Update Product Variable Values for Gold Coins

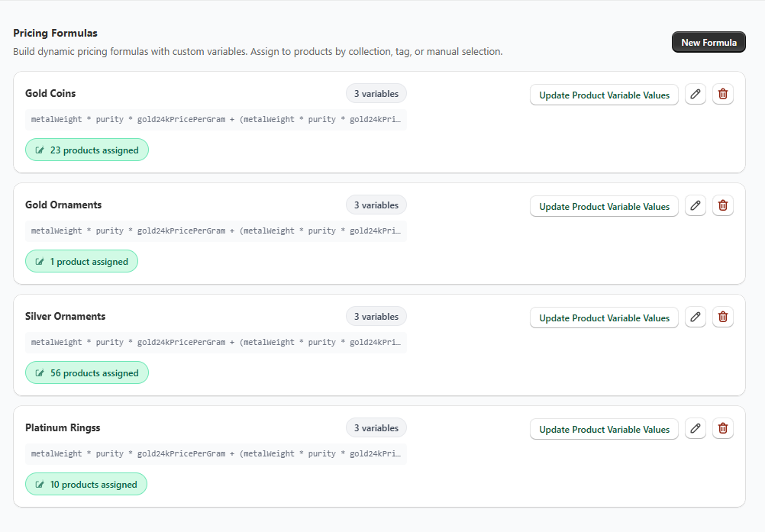[x=604, y=95]
